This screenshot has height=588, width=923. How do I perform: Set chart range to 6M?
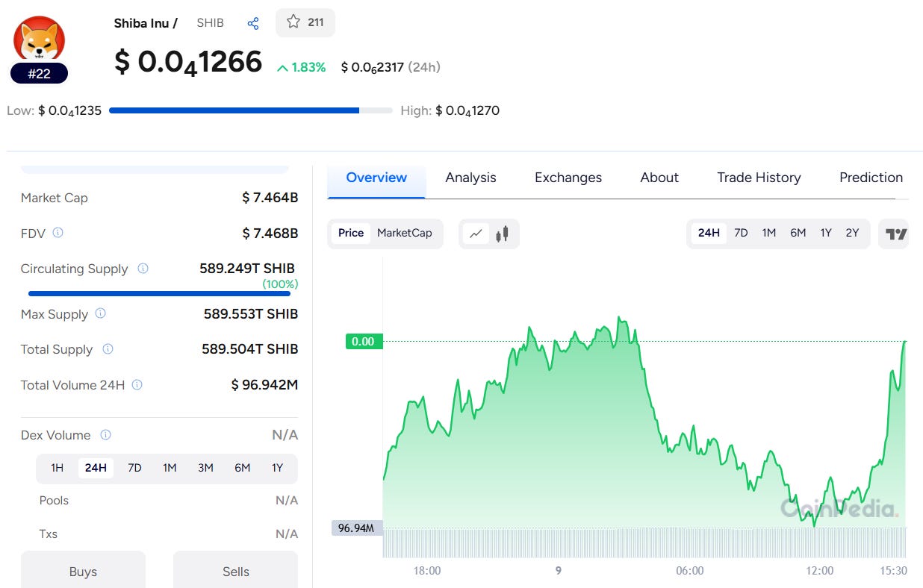[x=798, y=233]
